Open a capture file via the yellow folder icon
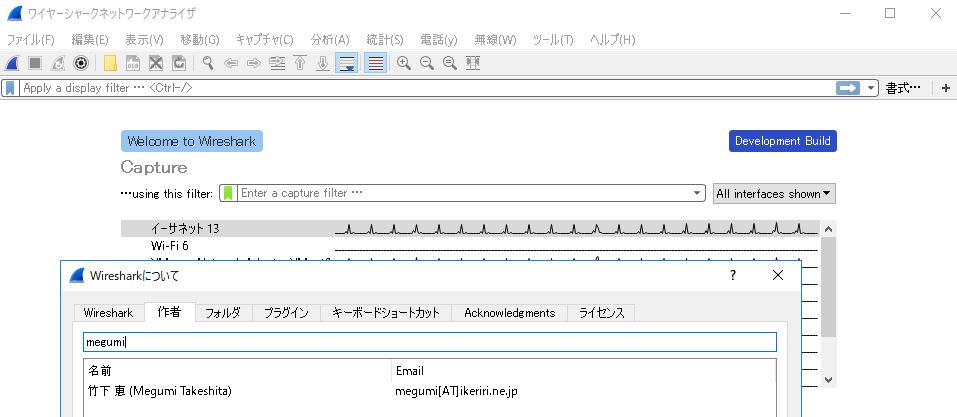The width and height of the screenshot is (957, 417). 110,63
